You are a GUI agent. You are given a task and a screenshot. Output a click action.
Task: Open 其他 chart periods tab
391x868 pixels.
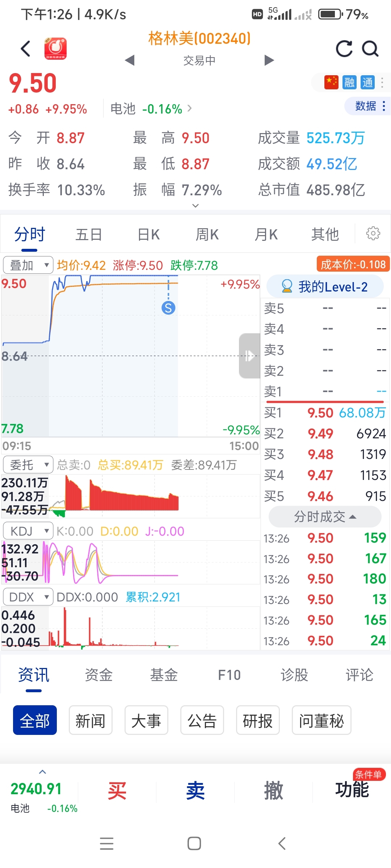tap(325, 234)
